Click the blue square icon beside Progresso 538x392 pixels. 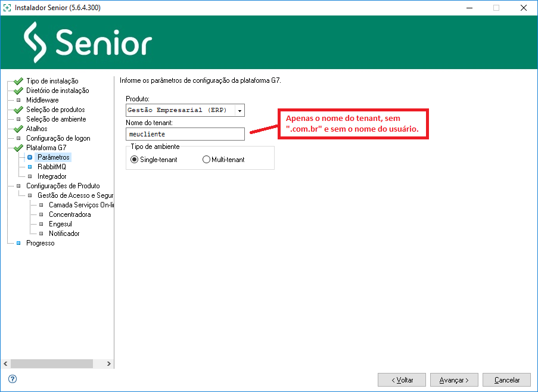pyautogui.click(x=18, y=243)
